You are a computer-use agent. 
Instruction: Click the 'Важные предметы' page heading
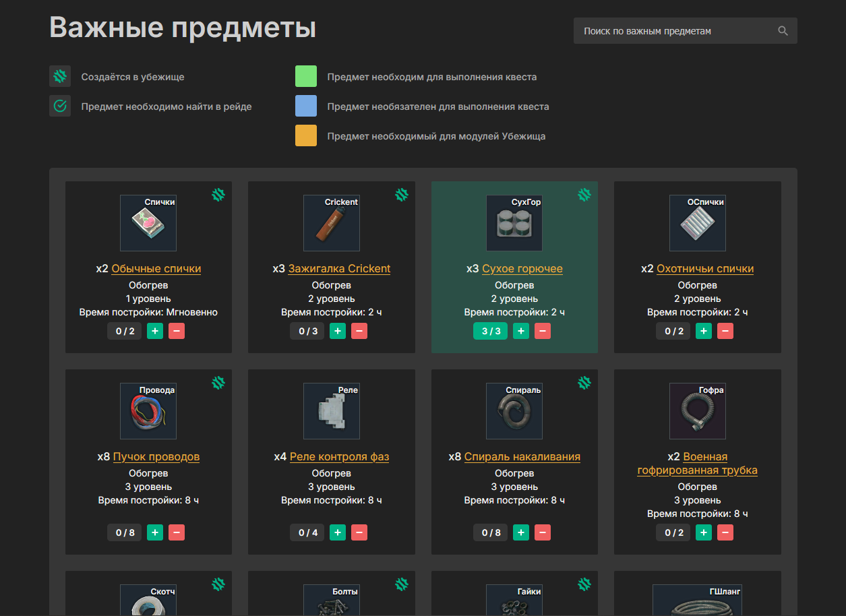183,28
